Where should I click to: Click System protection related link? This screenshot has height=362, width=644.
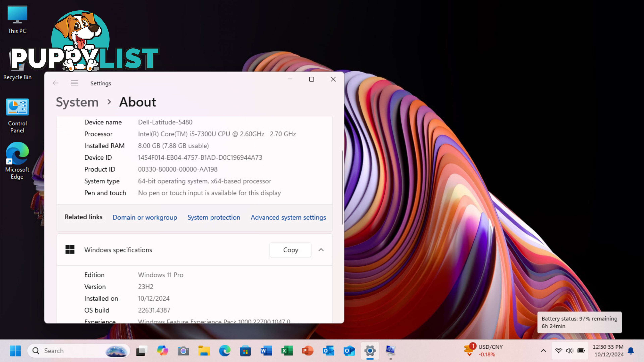(214, 217)
